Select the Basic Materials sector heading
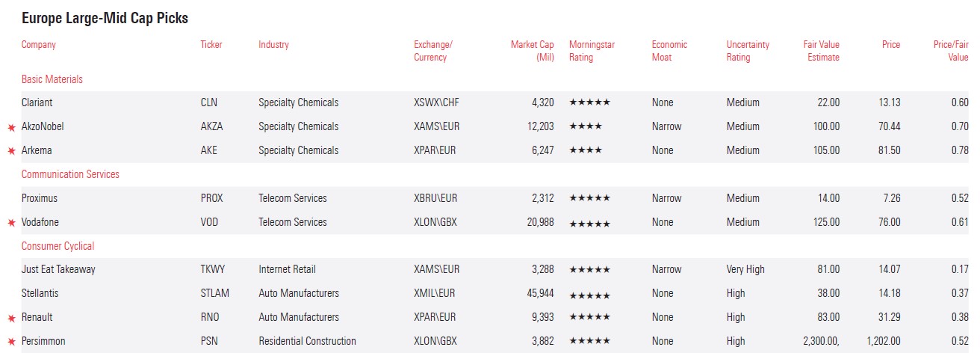 click(x=52, y=79)
